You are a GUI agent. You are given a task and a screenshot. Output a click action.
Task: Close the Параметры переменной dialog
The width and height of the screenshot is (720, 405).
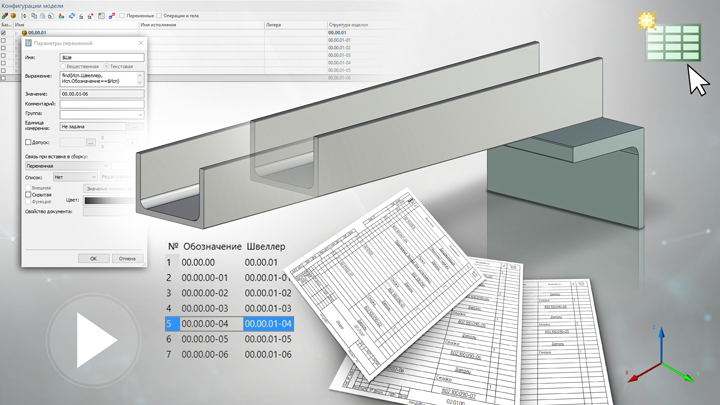click(x=141, y=43)
